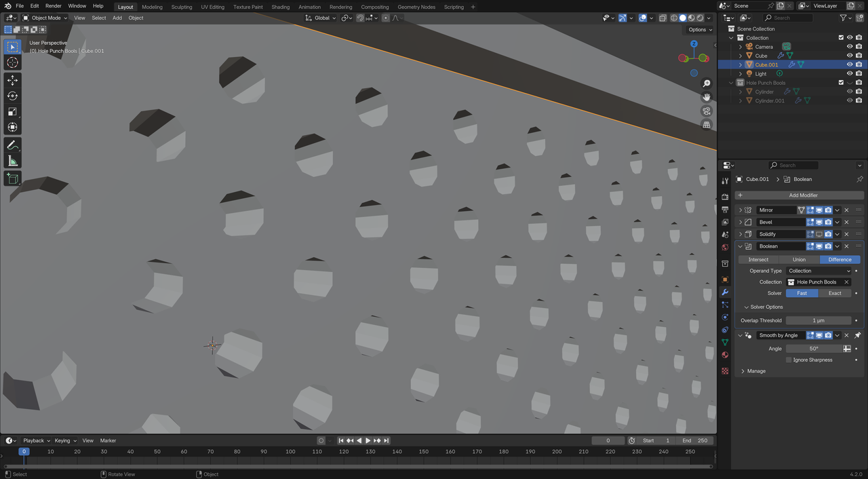The width and height of the screenshot is (868, 479).
Task: Open the Object properties tab
Action: [x=725, y=280]
